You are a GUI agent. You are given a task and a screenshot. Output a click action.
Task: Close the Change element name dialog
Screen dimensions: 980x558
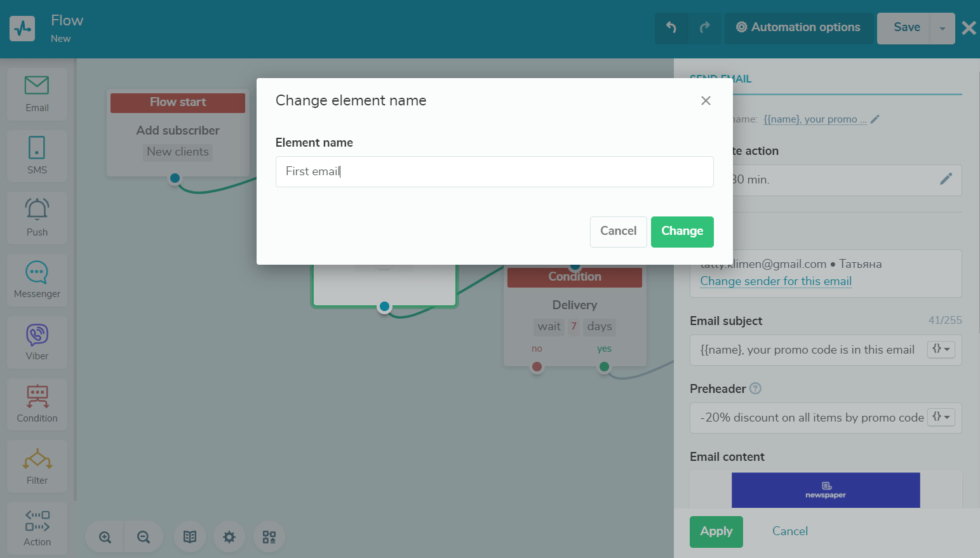click(x=706, y=101)
